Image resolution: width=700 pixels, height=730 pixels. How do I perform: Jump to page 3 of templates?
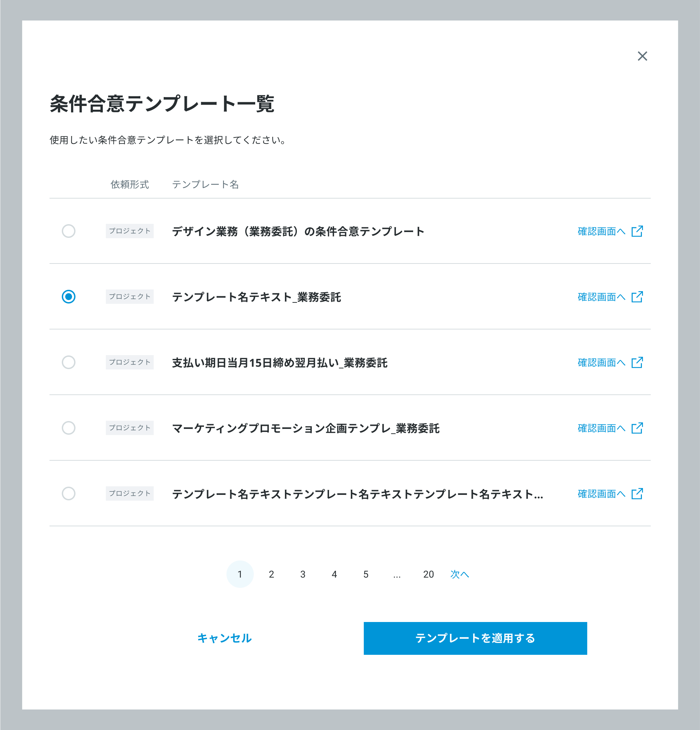tap(303, 574)
